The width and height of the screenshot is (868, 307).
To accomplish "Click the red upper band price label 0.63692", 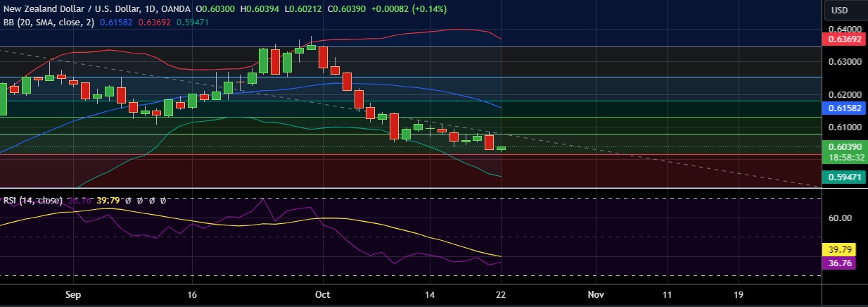I will [x=844, y=40].
